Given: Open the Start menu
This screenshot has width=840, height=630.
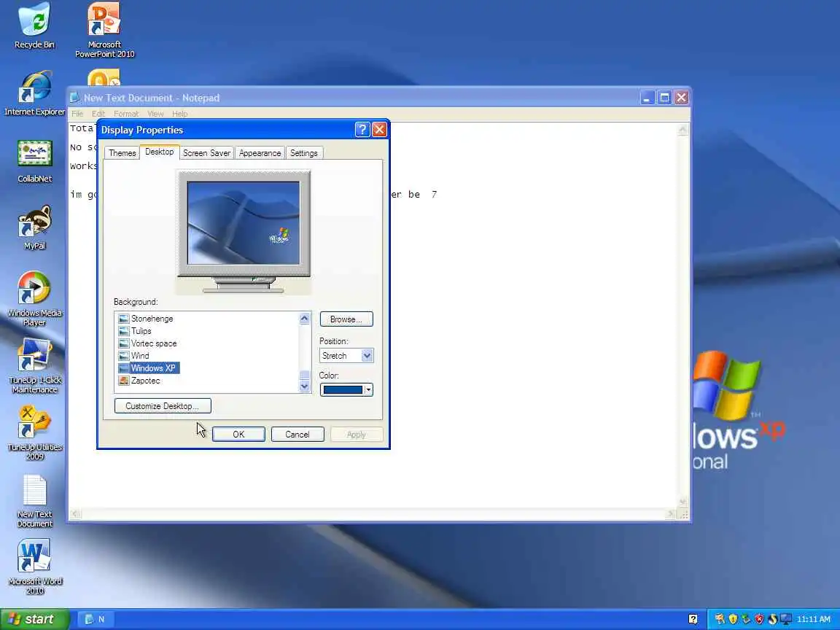Looking at the screenshot, I should point(35,619).
